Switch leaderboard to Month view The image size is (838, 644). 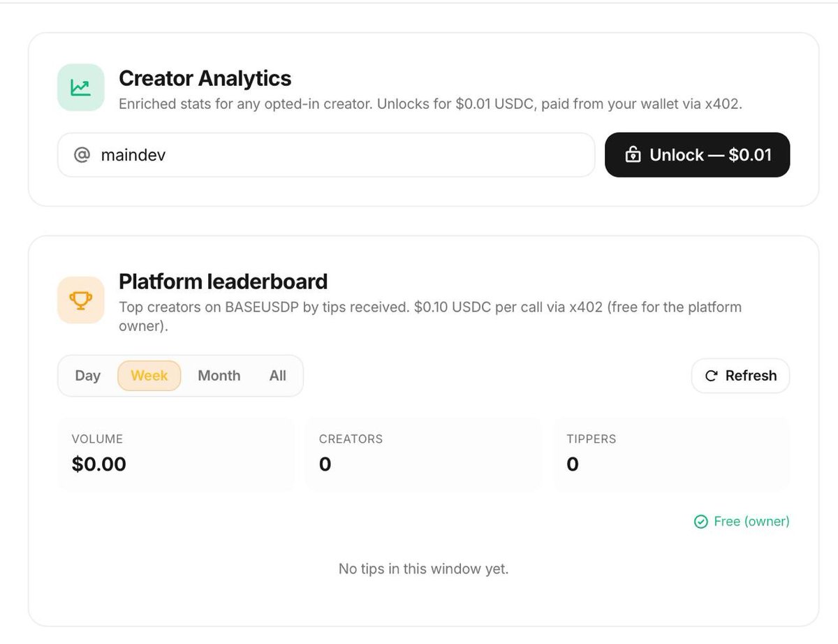point(219,376)
